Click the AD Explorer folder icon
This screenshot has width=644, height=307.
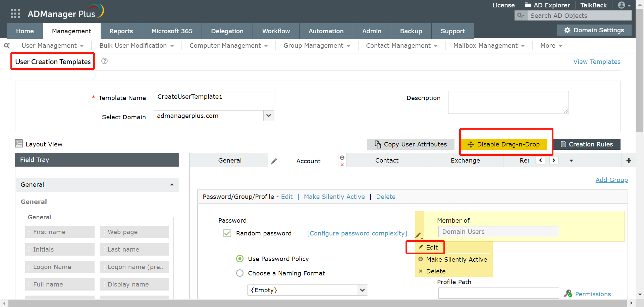point(528,5)
